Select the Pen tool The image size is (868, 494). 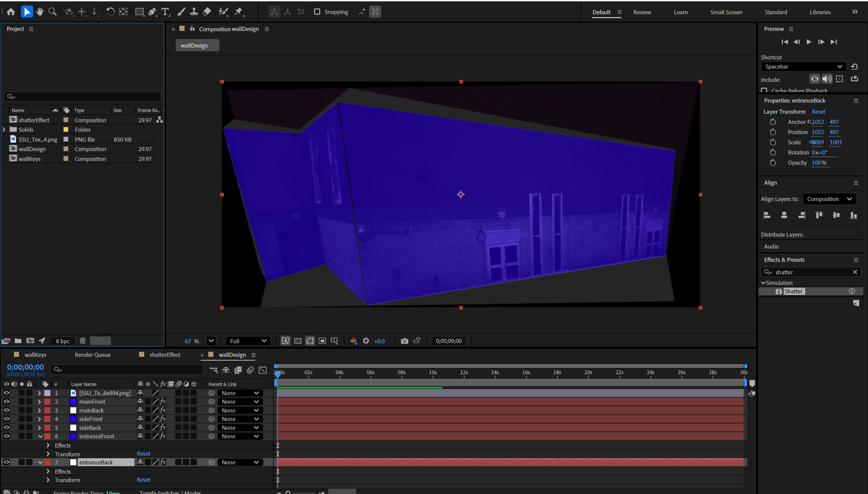tap(152, 12)
